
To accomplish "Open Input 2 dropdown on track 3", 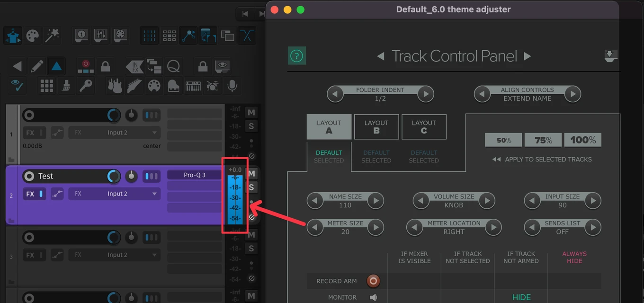I will click(x=114, y=255).
